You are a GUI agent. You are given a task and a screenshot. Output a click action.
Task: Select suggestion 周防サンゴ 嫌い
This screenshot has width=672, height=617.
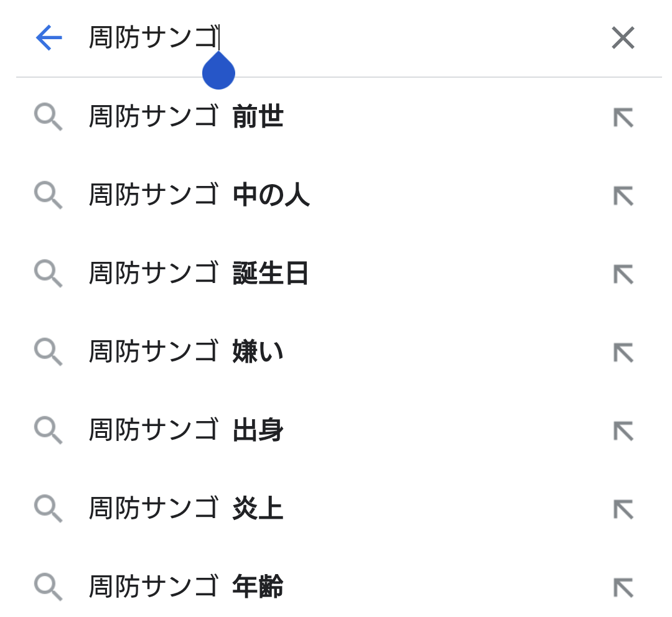[x=338, y=352]
